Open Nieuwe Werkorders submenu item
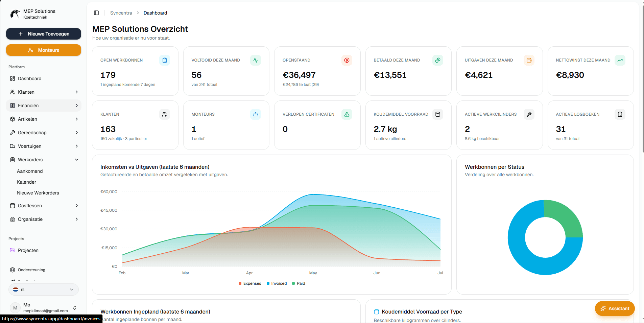The image size is (644, 323). coord(38,193)
